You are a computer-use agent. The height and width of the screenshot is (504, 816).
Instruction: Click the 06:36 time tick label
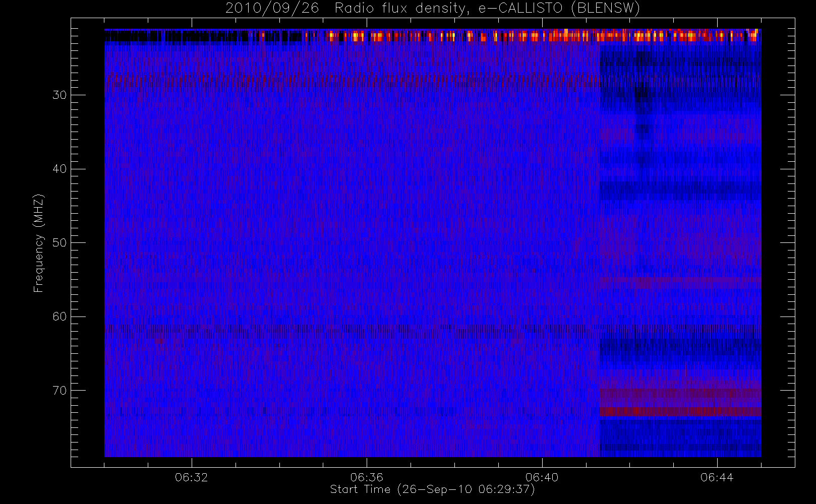pos(367,477)
